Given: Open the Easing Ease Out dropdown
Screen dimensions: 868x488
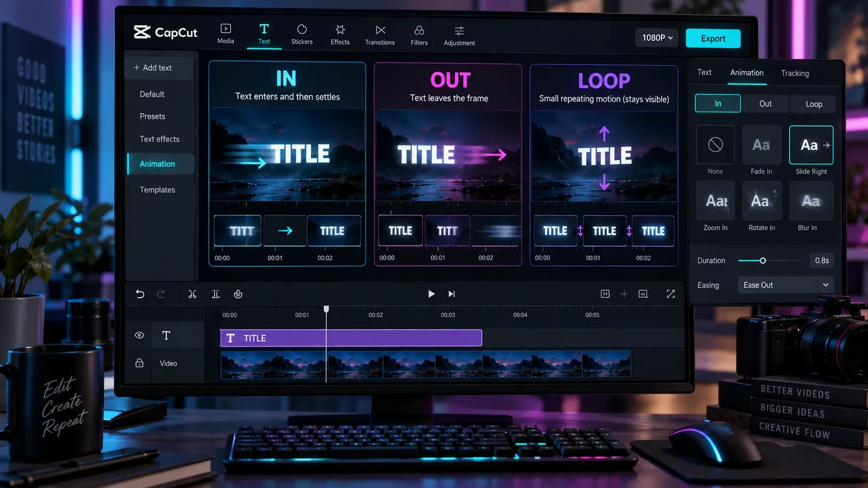Looking at the screenshot, I should point(786,285).
